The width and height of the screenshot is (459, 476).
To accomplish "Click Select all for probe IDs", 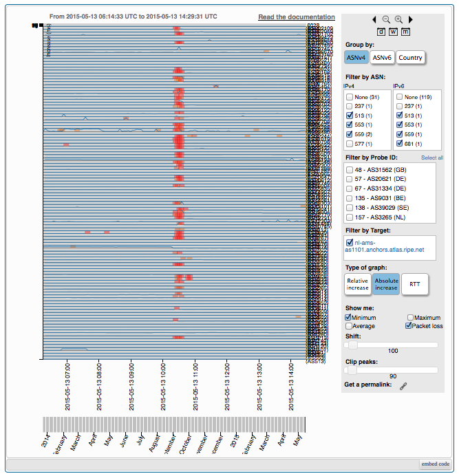I will 431,158.
